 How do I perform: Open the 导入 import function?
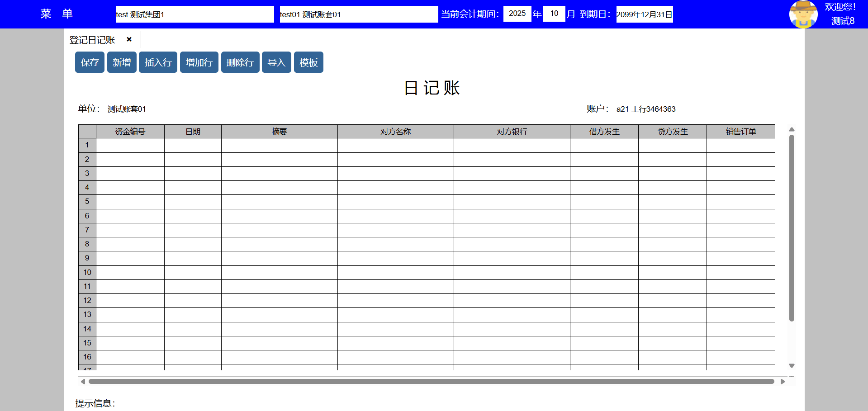(276, 62)
